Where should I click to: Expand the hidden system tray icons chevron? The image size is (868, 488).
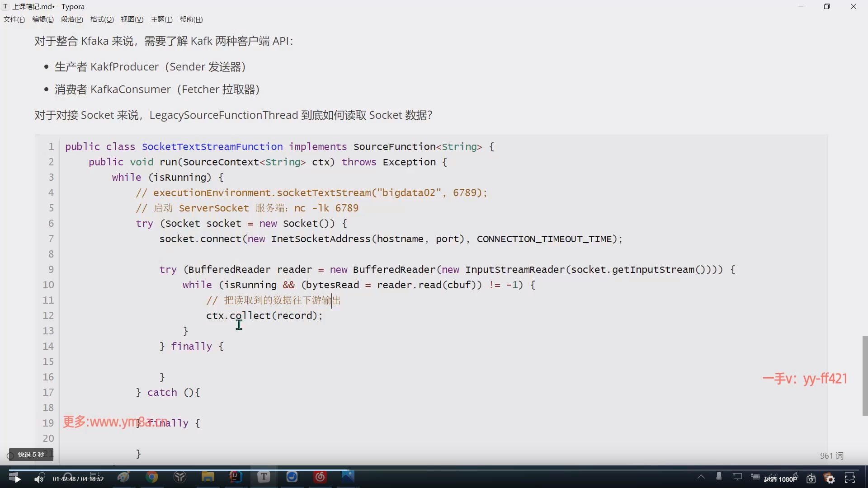coord(701,477)
